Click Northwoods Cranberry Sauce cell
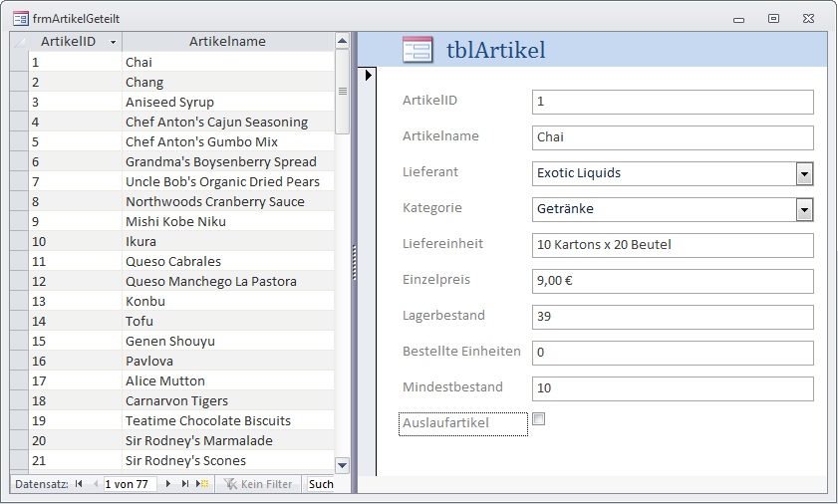Image resolution: width=838 pixels, height=504 pixels. [x=228, y=202]
